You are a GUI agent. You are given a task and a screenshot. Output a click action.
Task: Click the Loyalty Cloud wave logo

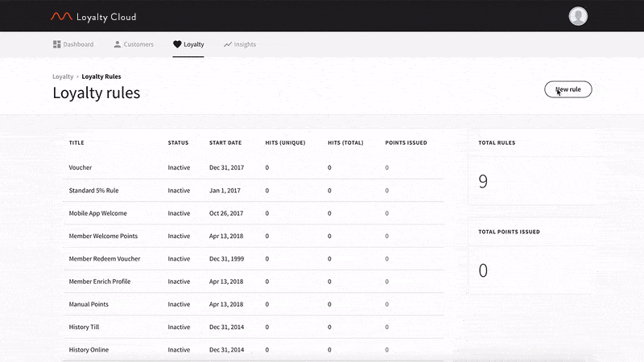[61, 16]
